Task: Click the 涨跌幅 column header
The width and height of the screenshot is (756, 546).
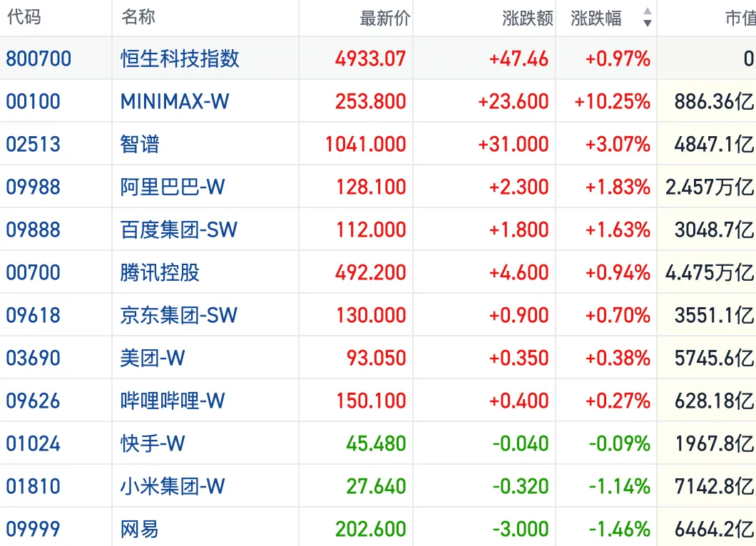Action: click(x=596, y=18)
